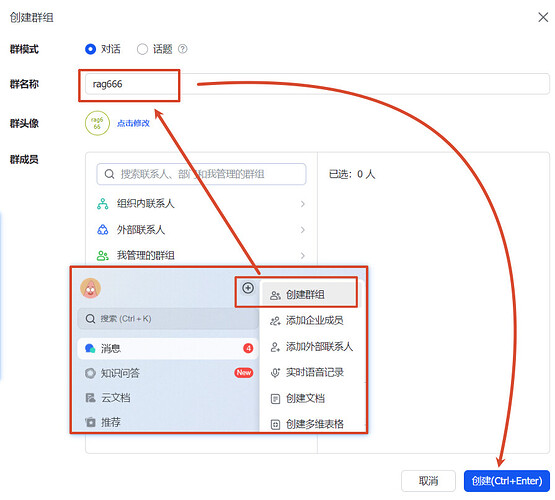Click the 外部联系人 icon
The height and width of the screenshot is (500, 555).
103,230
